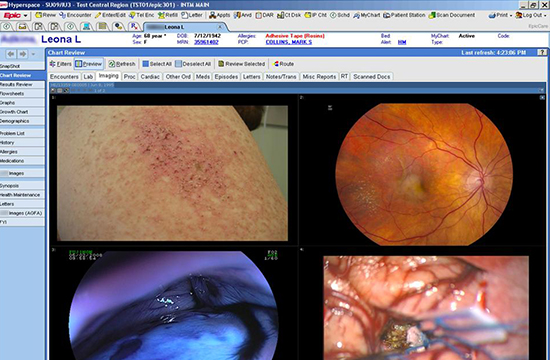Switch to the Cardiac tab
The image size is (550, 360).
point(150,76)
